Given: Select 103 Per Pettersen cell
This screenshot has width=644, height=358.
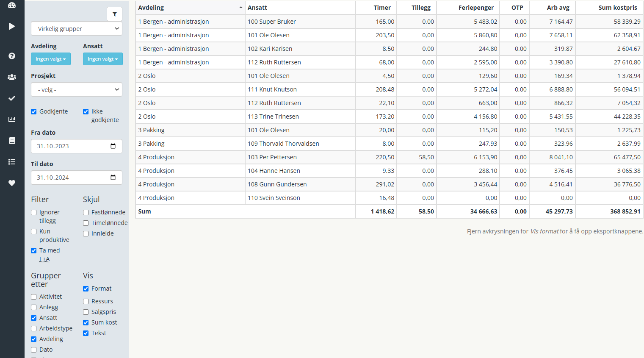Looking at the screenshot, I should coord(300,157).
